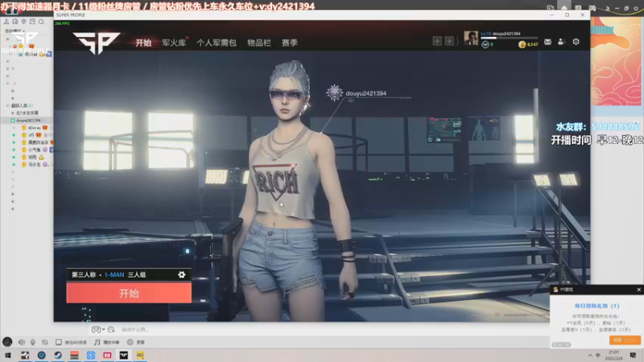Show hidden tray icons chevron
Image resolution: width=644 pixels, height=362 pixels.
pos(590,355)
